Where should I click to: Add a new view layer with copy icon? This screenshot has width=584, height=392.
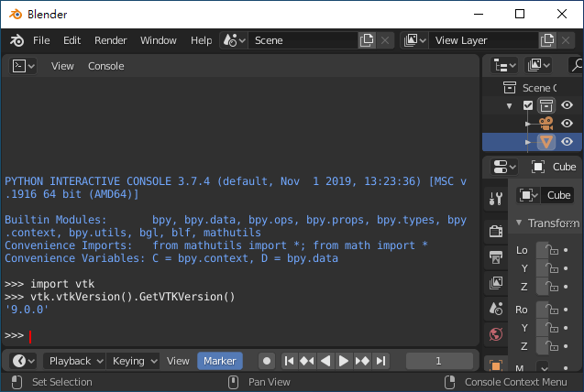pyautogui.click(x=547, y=40)
